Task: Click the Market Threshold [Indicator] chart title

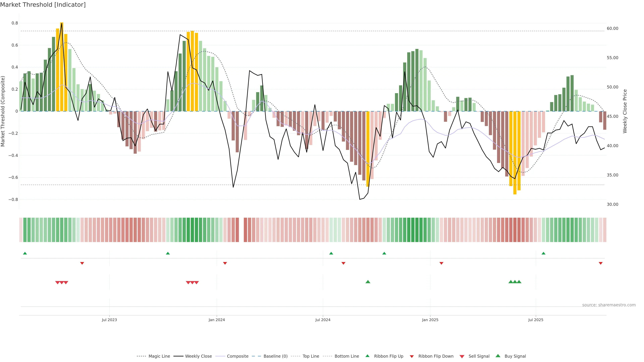Action: (x=43, y=5)
